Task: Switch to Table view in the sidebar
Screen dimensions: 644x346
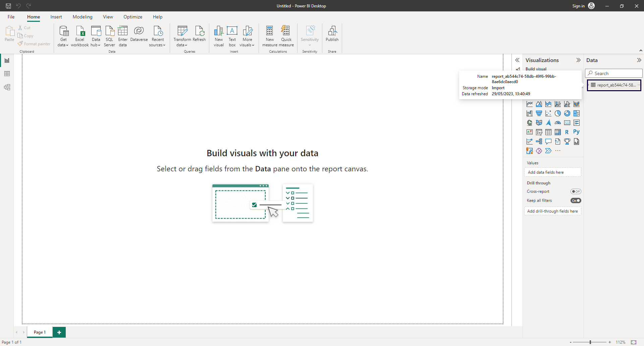Action: tap(7, 73)
